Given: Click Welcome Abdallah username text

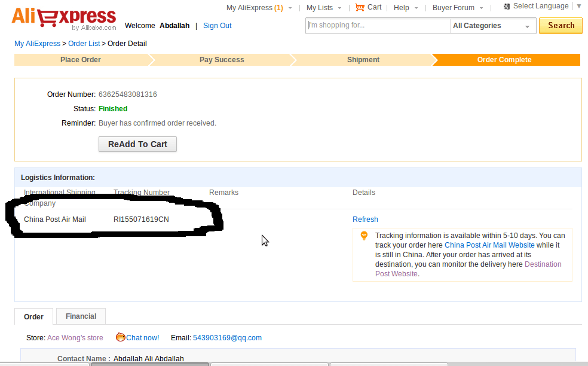Looking at the screenshot, I should [174, 26].
